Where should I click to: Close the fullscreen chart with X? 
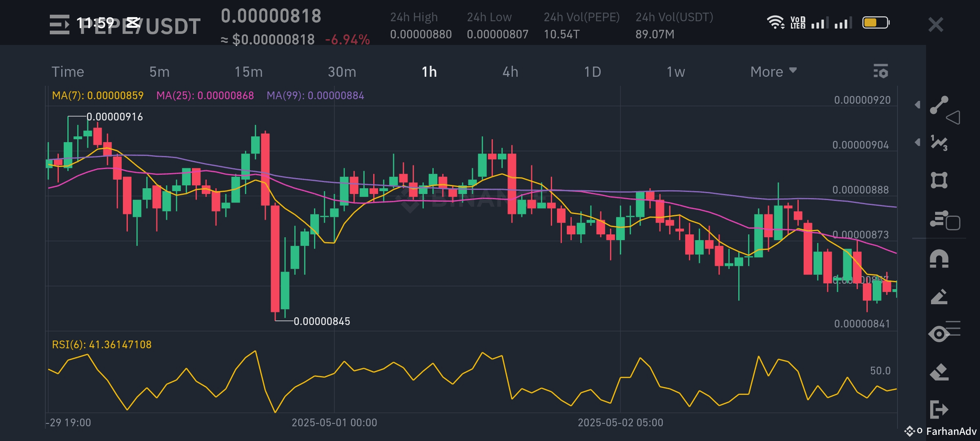[935, 24]
